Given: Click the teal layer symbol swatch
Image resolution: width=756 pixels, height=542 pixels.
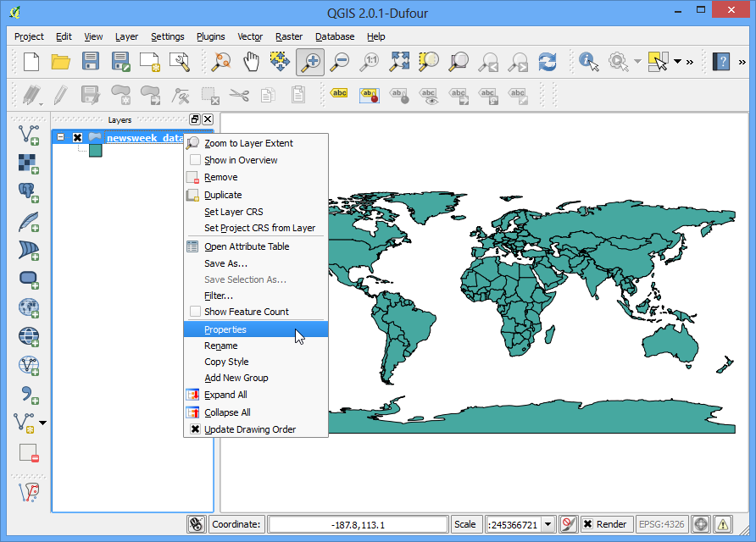Looking at the screenshot, I should 95,151.
